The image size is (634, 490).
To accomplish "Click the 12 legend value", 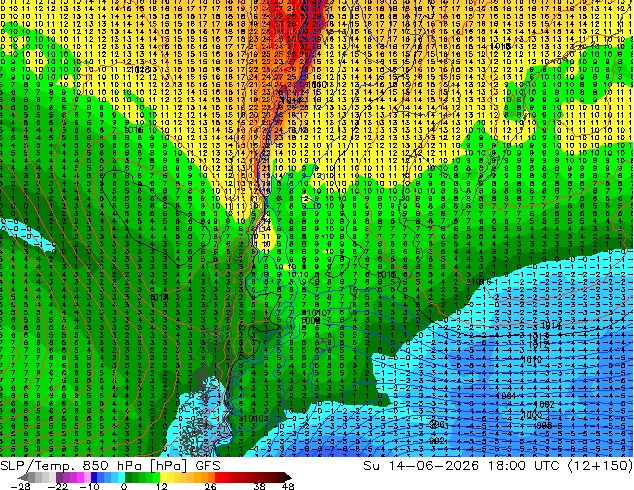I will point(162,486).
